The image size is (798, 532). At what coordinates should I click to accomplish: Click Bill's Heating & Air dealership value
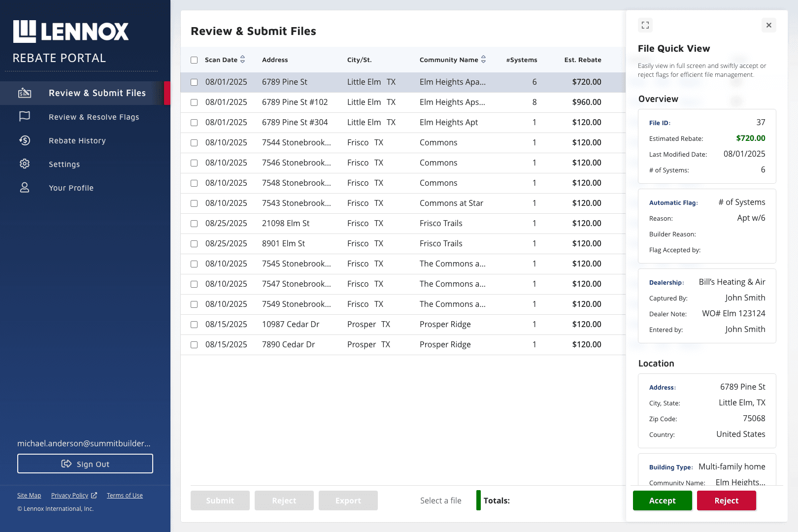732,282
